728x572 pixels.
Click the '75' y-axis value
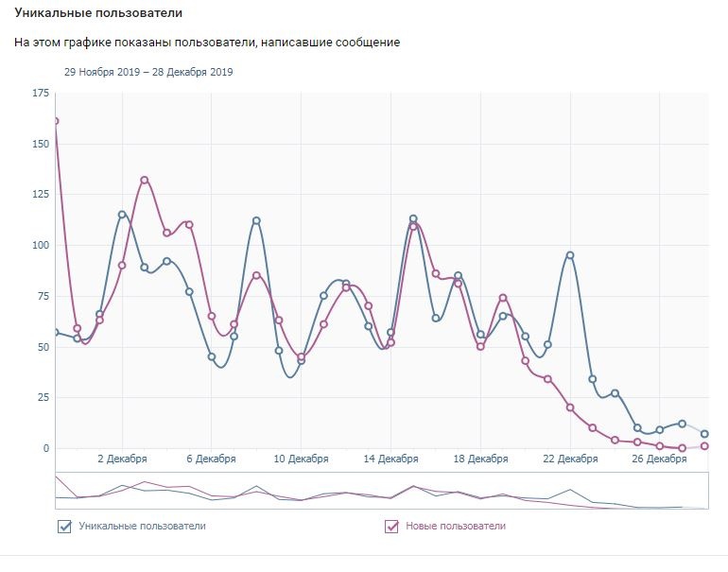[x=43, y=296]
